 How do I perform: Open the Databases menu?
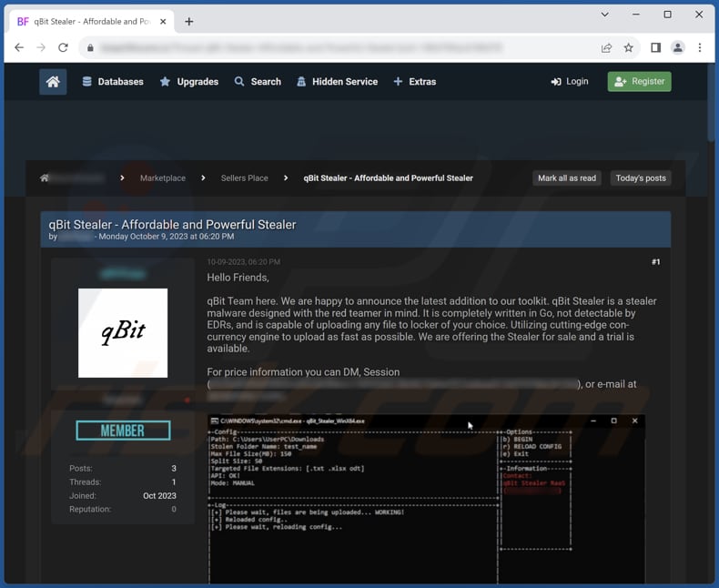(113, 82)
